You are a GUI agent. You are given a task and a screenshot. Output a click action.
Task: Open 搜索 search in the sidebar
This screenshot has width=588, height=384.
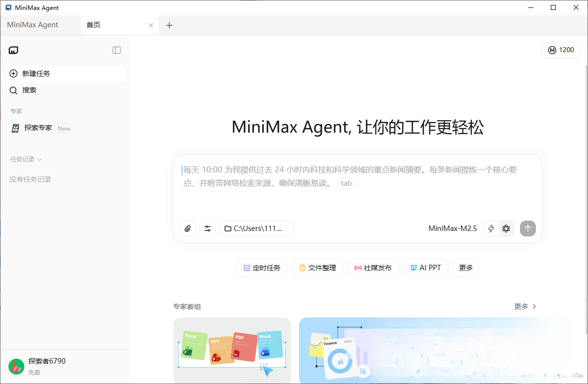point(65,90)
